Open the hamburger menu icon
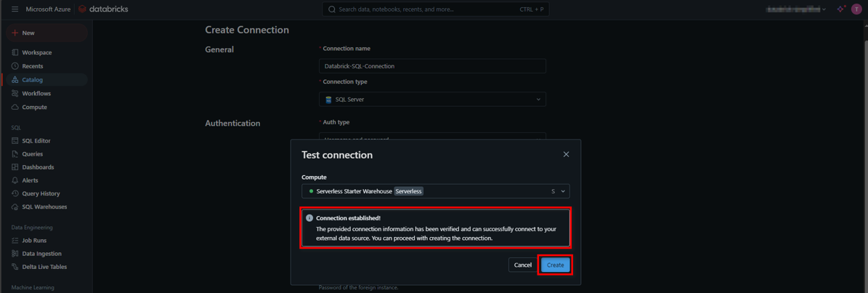Screen dimensions: 868x293 click(x=15, y=9)
